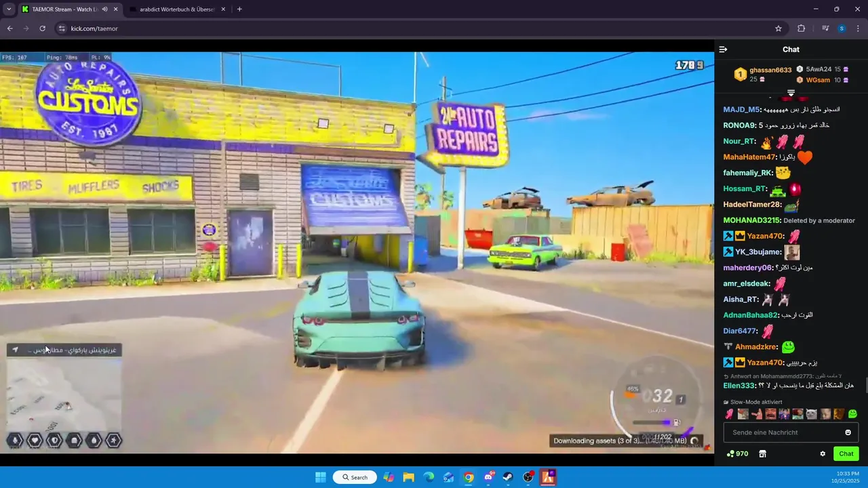Close the arabdict tab

pyautogui.click(x=223, y=9)
